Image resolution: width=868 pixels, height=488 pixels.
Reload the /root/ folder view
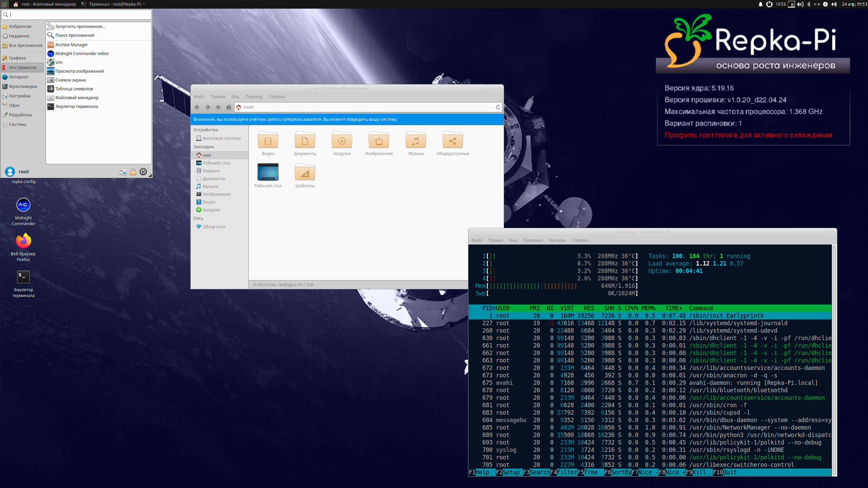(x=498, y=107)
